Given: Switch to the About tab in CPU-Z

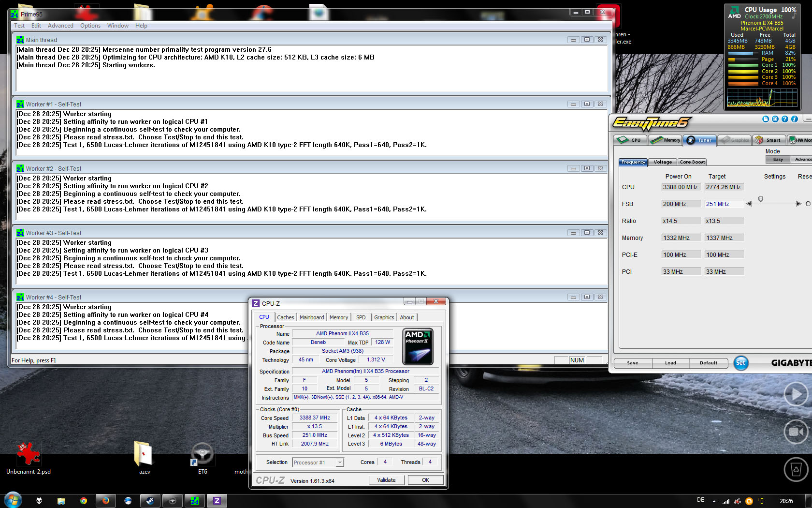Looking at the screenshot, I should pos(407,317).
